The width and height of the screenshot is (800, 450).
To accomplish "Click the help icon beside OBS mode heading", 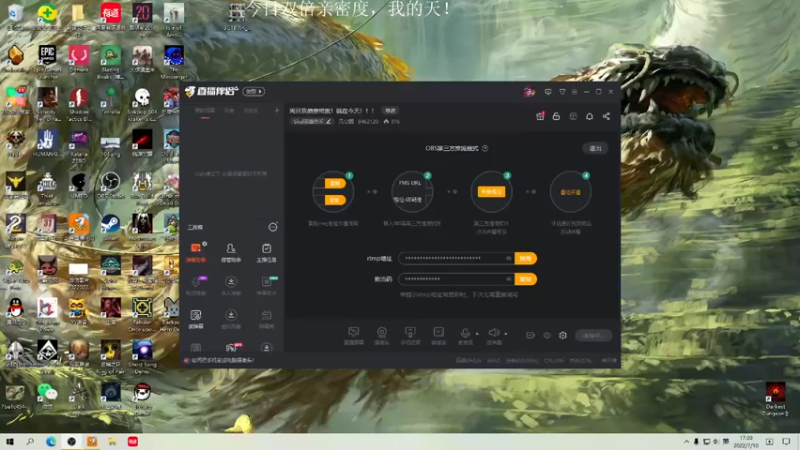I will 485,148.
